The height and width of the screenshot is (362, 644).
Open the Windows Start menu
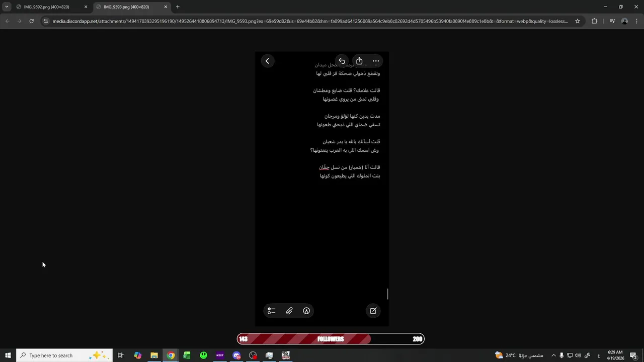(8, 355)
